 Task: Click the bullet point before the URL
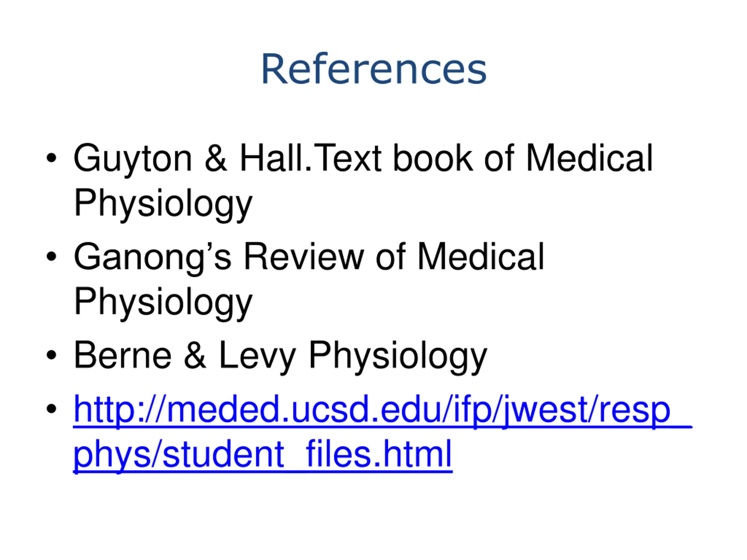point(51,409)
